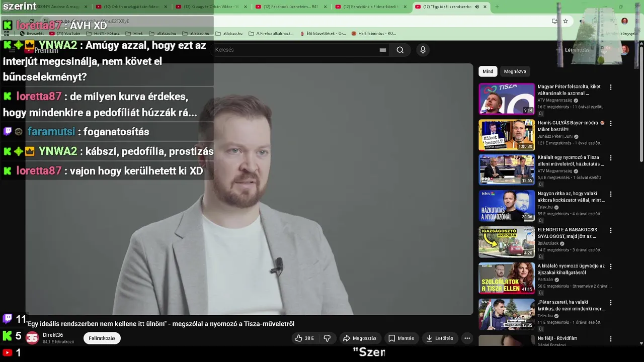Open the title 'Nagyon ritka az, hogy valaki'

pos(571,197)
